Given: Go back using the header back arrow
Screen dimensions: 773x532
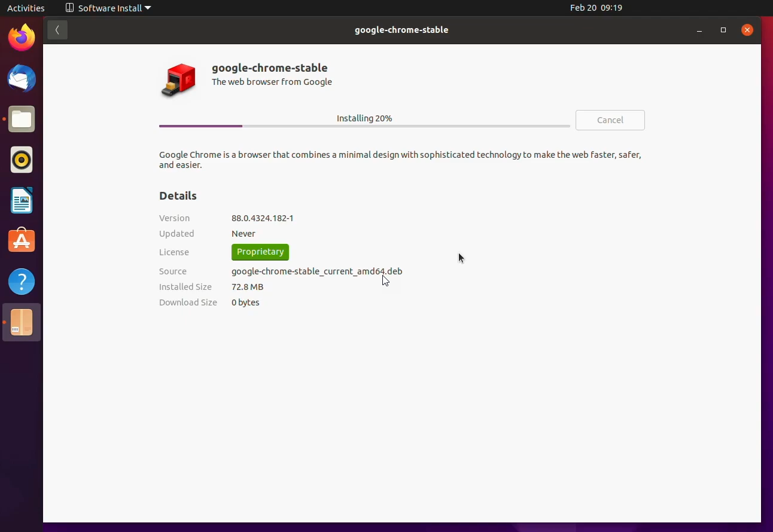Looking at the screenshot, I should pyautogui.click(x=57, y=30).
